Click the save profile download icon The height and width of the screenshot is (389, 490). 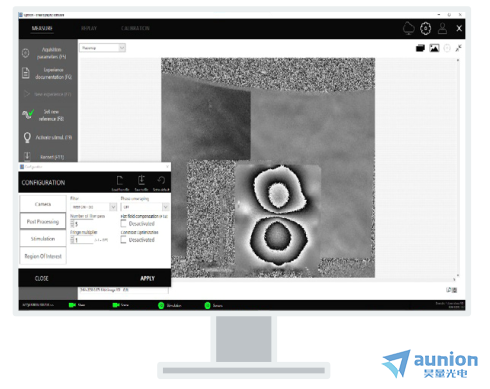tap(141, 180)
